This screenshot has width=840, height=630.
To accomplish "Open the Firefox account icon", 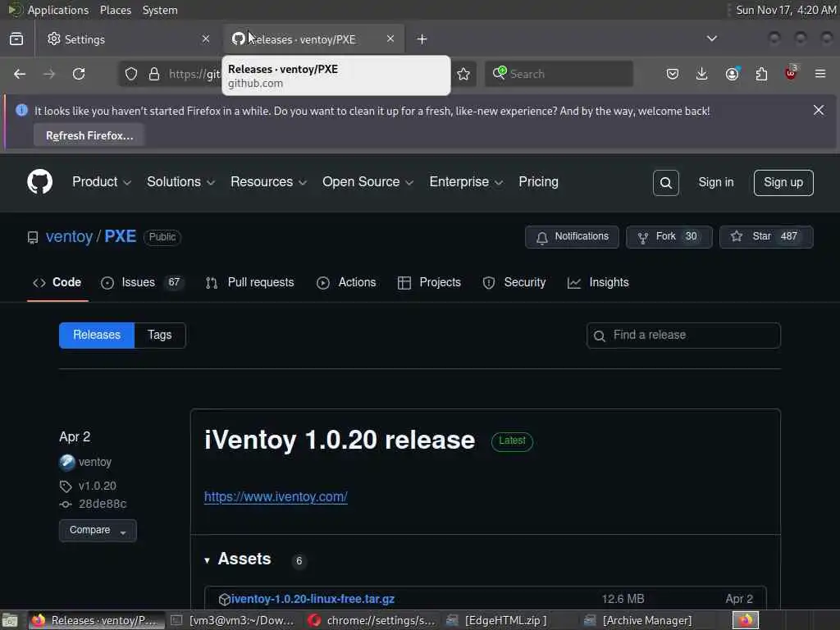I will click(x=732, y=74).
